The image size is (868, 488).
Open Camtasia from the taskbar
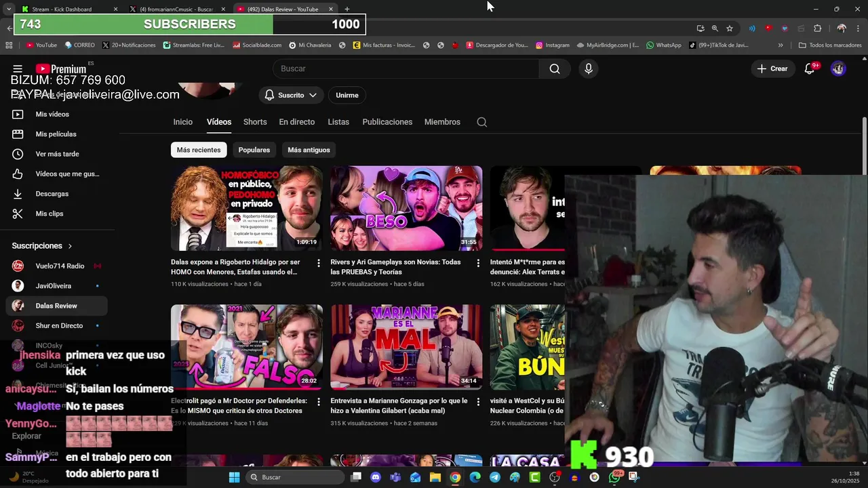click(535, 477)
